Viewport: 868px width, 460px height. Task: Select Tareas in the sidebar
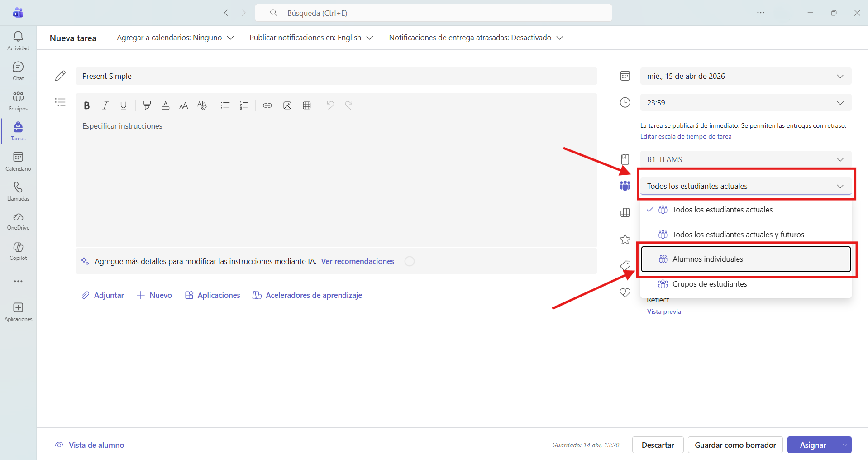(18, 131)
